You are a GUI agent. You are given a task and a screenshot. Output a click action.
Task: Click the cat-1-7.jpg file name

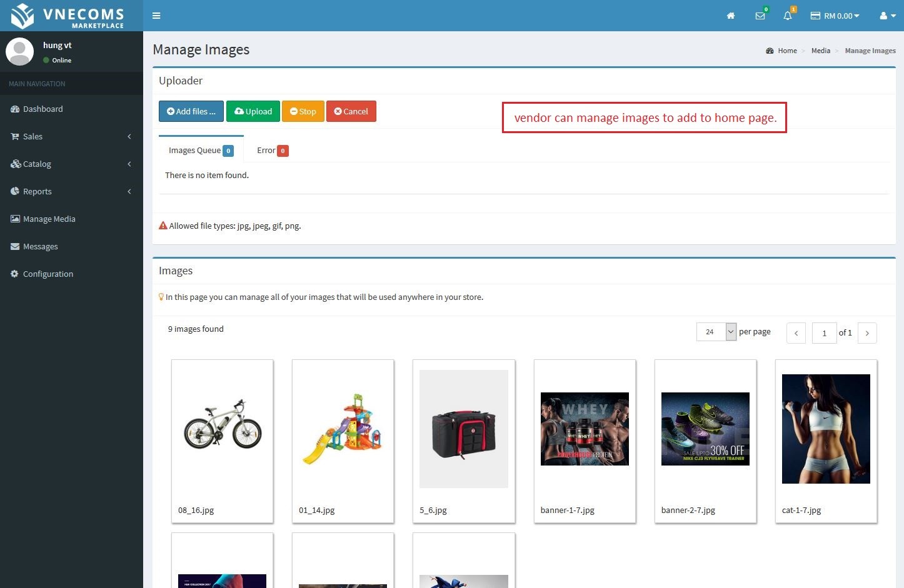coord(801,510)
